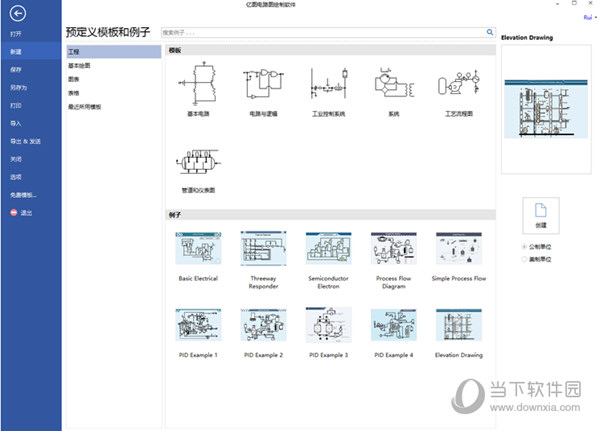This screenshot has height=431, width=600.
Task: Select the 工业控制系统 template icon
Action: pyautogui.click(x=327, y=87)
